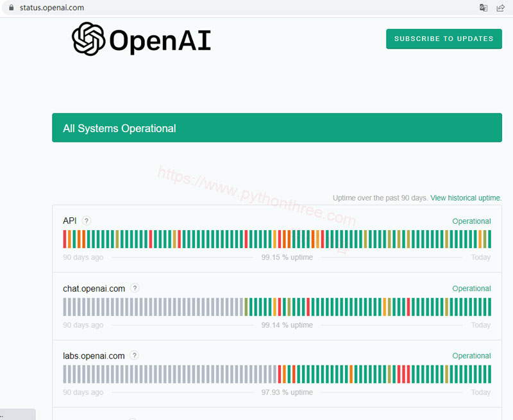Click the last bar in chat.openai.com timeline
The width and height of the screenshot is (513, 420).
(489, 307)
